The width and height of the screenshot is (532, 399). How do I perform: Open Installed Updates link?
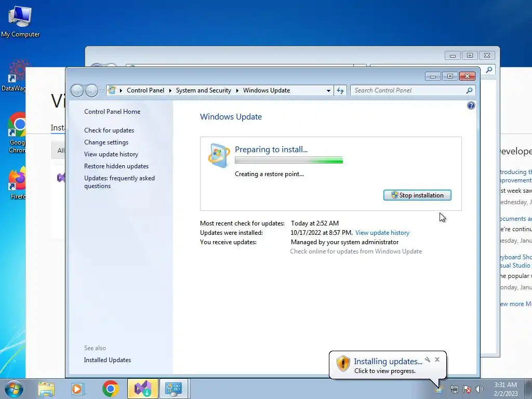pos(107,360)
